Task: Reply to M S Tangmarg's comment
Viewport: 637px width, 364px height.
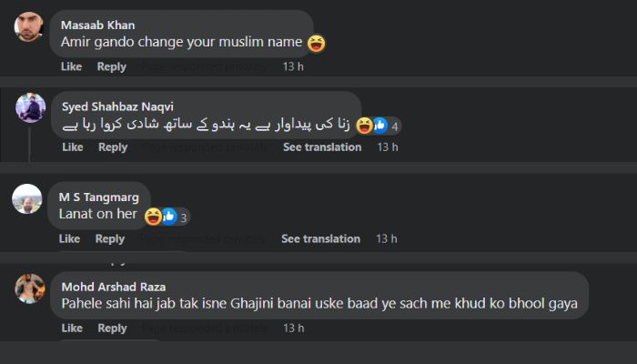Action: [110, 239]
